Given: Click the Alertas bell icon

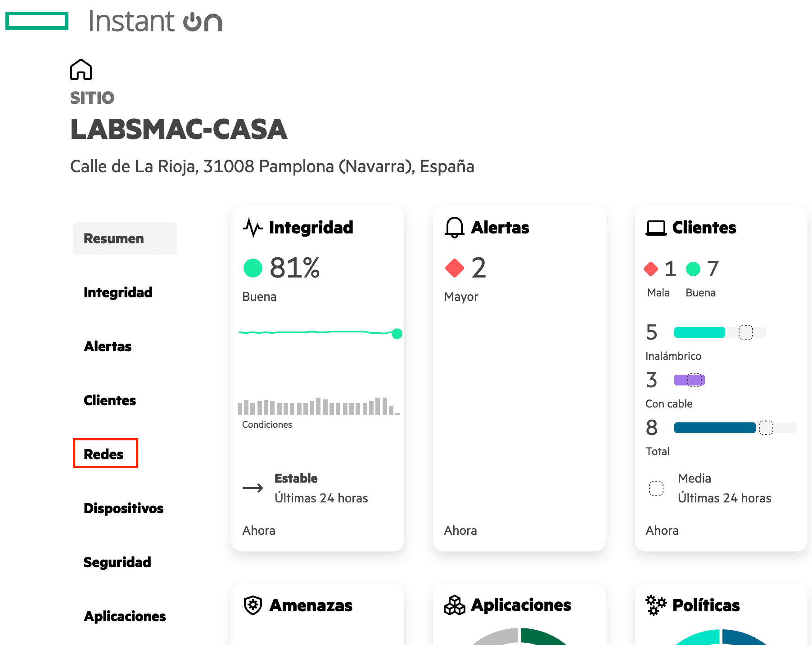Looking at the screenshot, I should (x=454, y=228).
